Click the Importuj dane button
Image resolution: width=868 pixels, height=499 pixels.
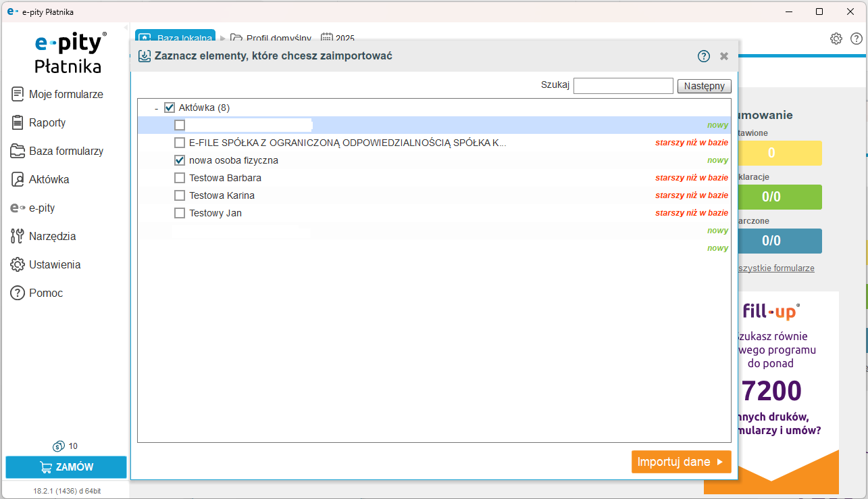(681, 462)
